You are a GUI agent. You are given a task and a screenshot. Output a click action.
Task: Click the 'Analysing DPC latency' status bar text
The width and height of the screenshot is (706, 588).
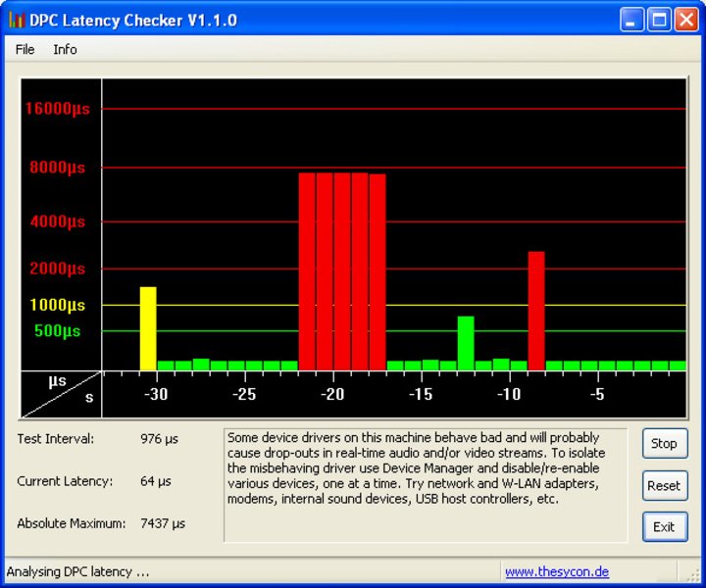tap(78, 571)
